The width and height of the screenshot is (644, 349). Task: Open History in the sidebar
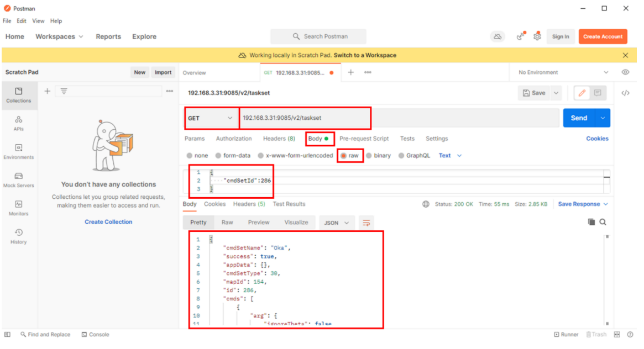point(18,236)
